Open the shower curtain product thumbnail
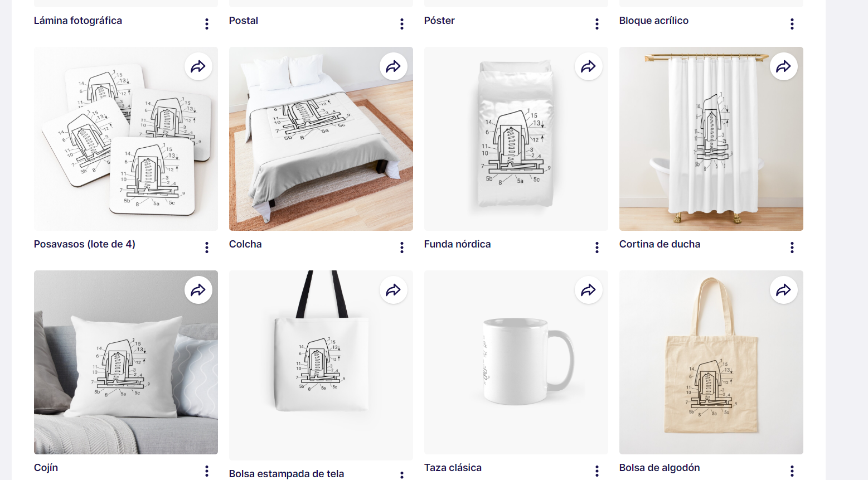Viewport: 868px width, 480px height. click(711, 139)
